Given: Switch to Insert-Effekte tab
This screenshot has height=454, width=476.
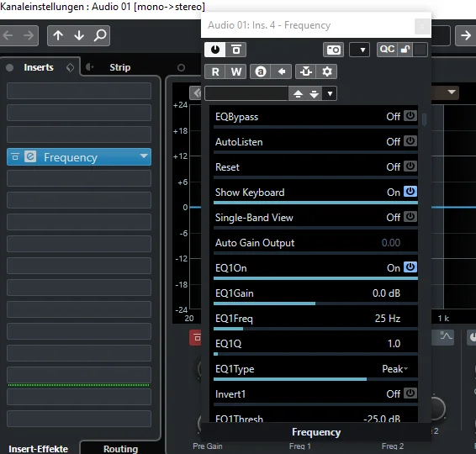Looking at the screenshot, I should (38, 449).
